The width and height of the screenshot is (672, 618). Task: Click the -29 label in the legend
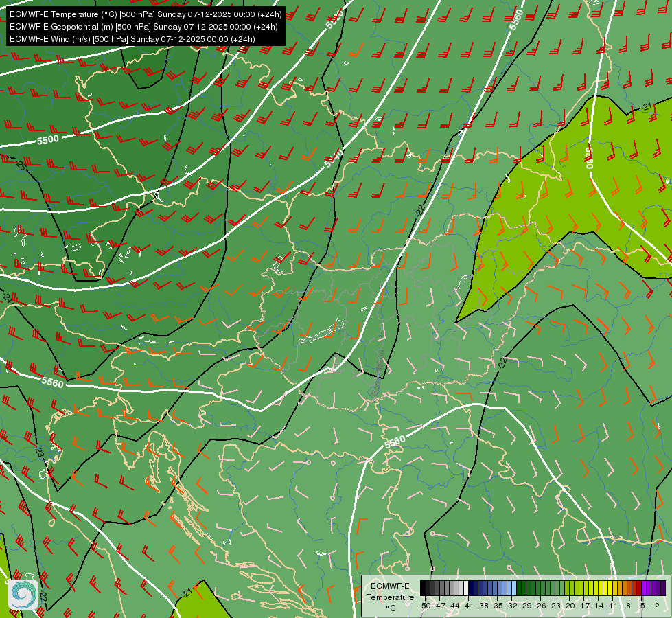tap(526, 606)
